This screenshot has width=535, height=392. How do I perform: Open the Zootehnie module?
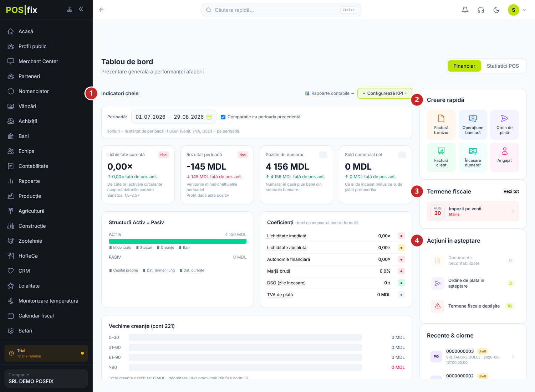pyautogui.click(x=46, y=241)
